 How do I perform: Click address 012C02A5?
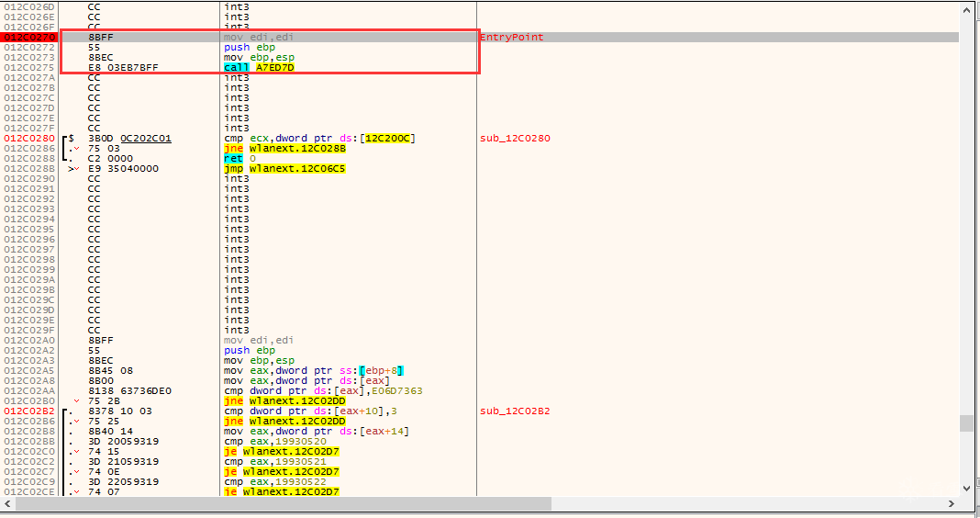(x=29, y=371)
